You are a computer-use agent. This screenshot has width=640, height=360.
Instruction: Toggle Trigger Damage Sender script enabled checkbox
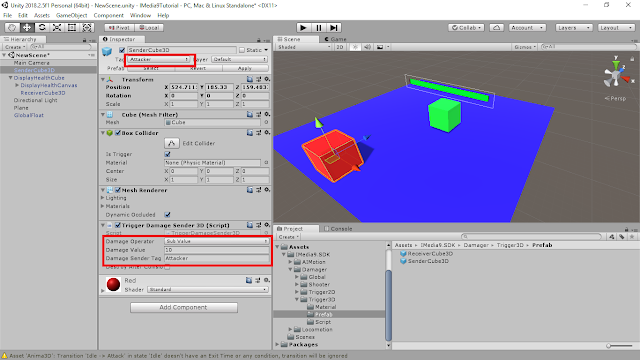coord(118,225)
